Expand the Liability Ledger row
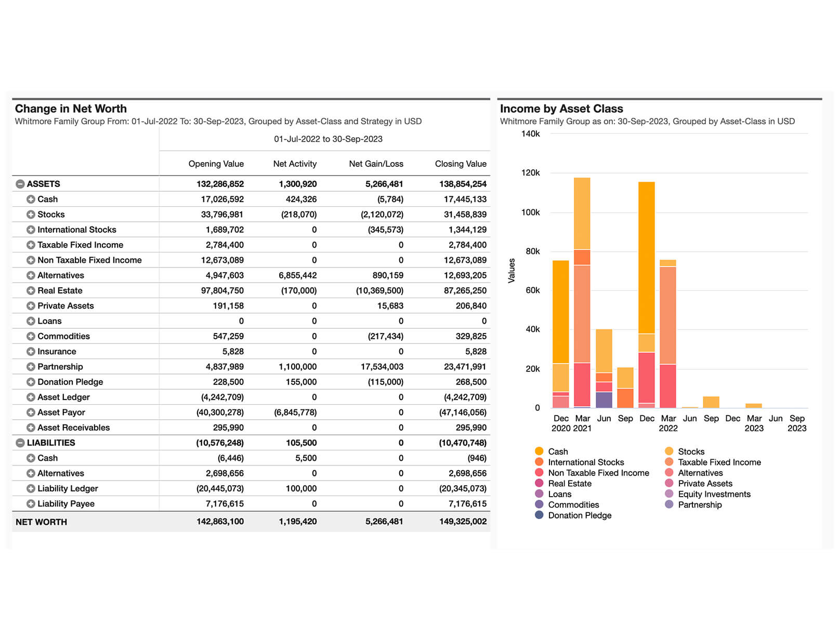 point(31,489)
